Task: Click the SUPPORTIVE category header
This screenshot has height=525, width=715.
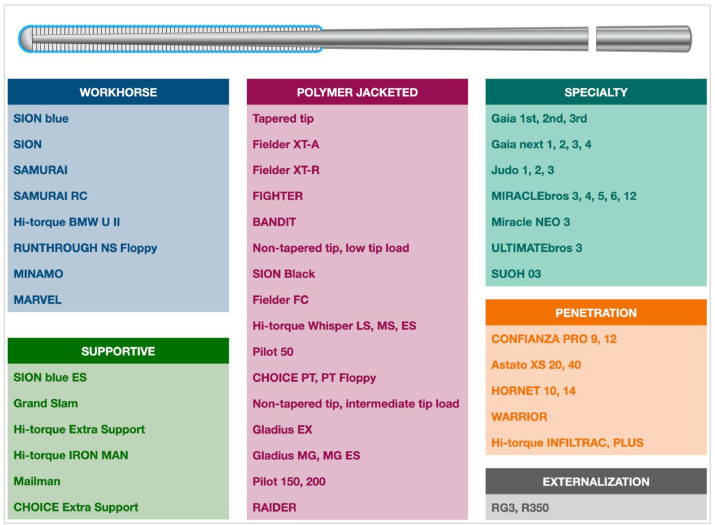Action: click(x=118, y=351)
